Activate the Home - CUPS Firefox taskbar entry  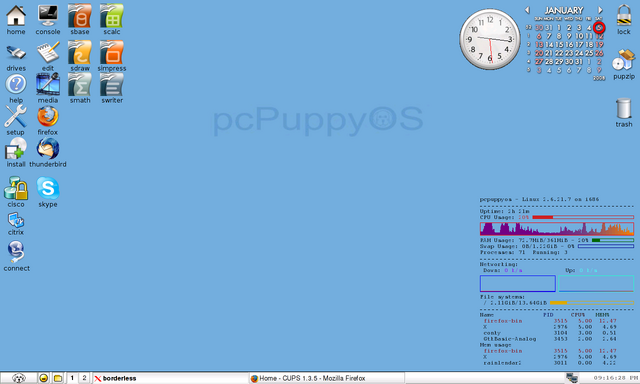click(327, 378)
